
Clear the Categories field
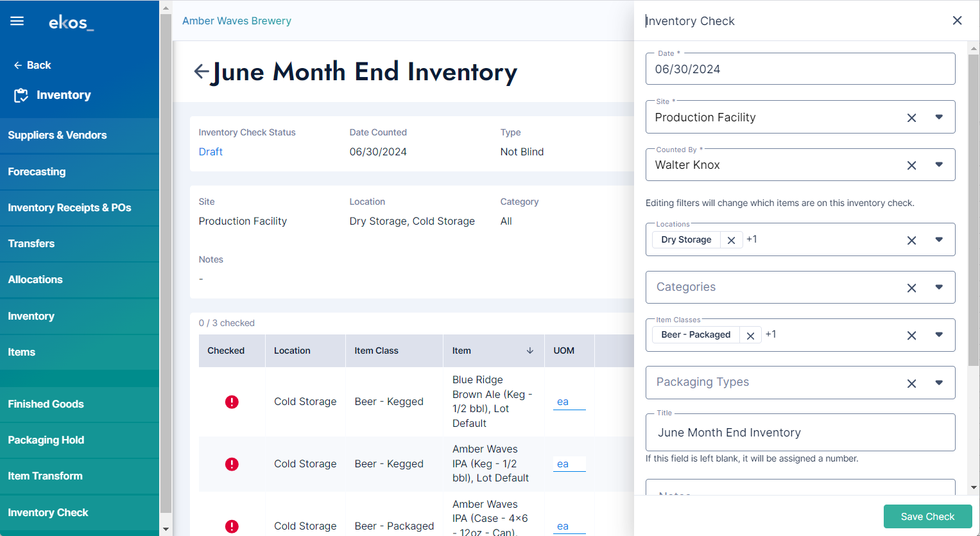pyautogui.click(x=911, y=288)
